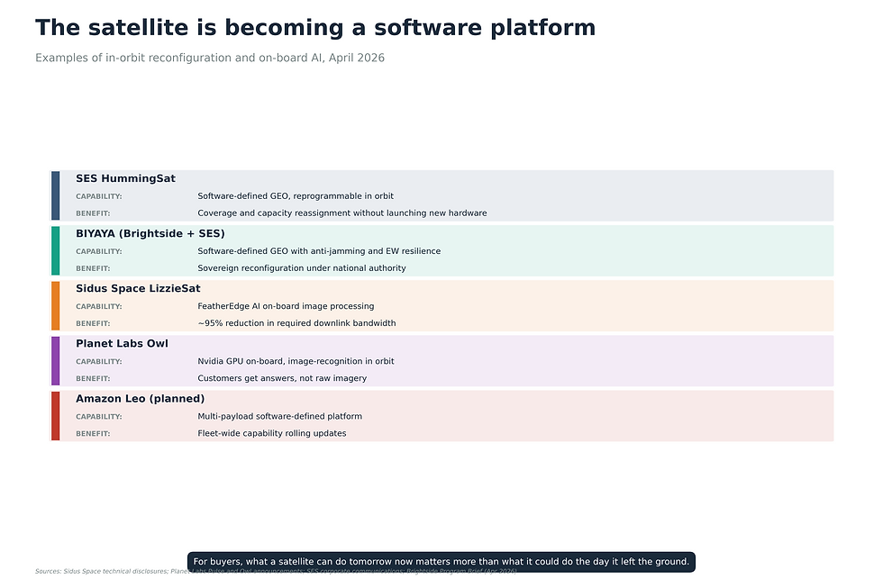The height and width of the screenshot is (588, 883).
Task: Select the subtitle mentioning April 2026
Action: coord(209,58)
